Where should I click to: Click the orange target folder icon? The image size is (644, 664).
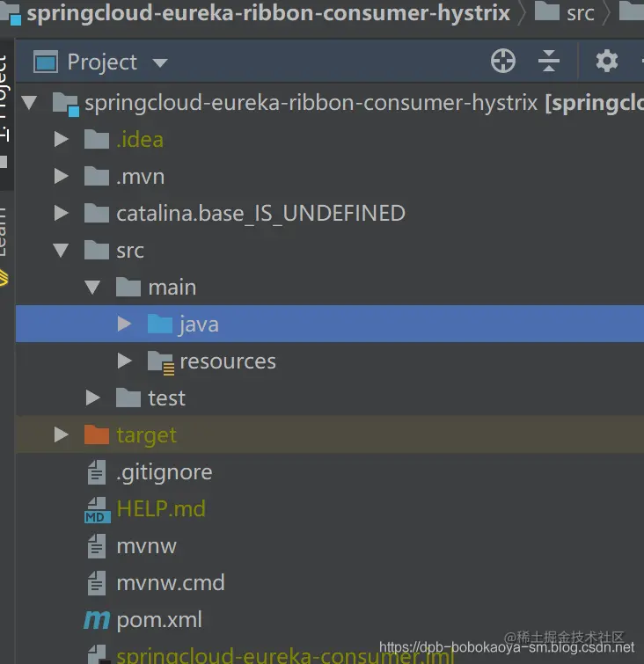point(97,434)
